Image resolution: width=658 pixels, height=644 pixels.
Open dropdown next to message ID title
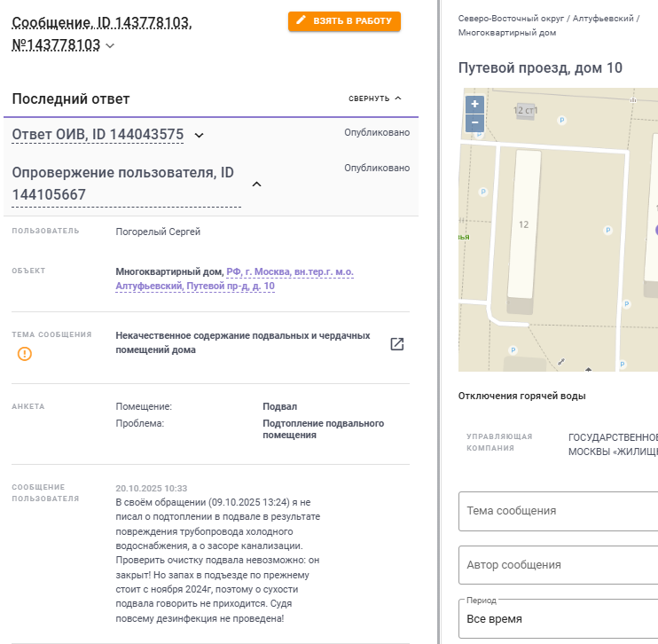(110, 46)
